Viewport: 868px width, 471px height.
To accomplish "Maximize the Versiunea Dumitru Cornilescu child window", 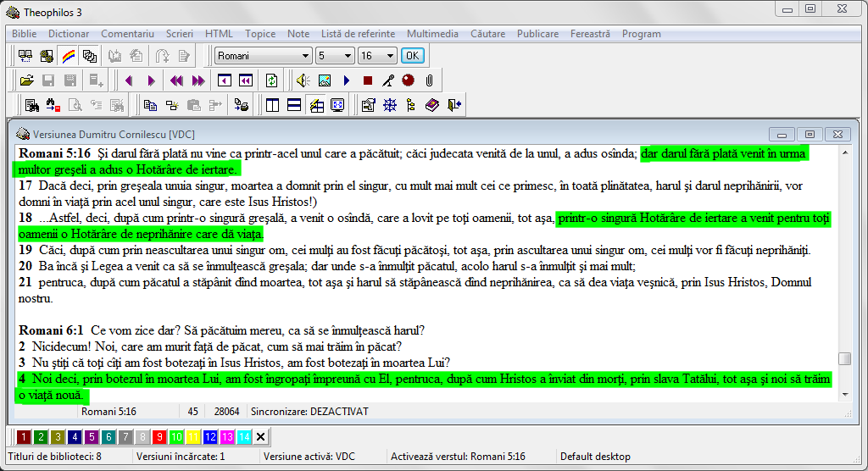I will click(x=810, y=134).
